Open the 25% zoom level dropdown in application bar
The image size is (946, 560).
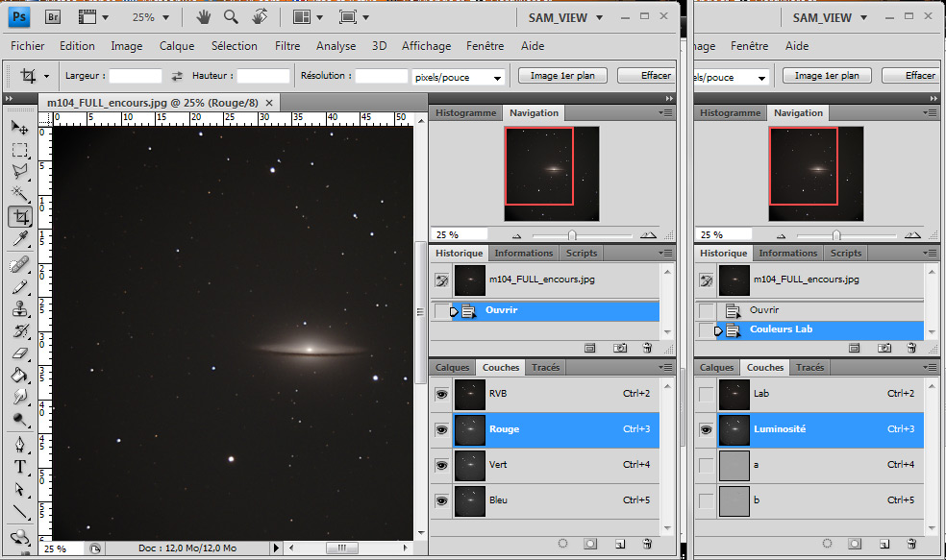click(x=165, y=17)
